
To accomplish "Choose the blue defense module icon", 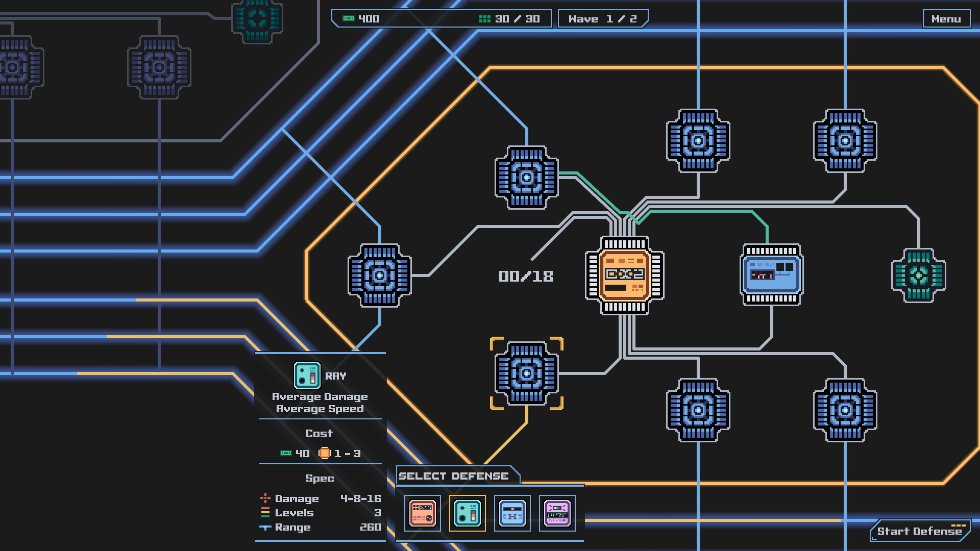I will coord(512,513).
